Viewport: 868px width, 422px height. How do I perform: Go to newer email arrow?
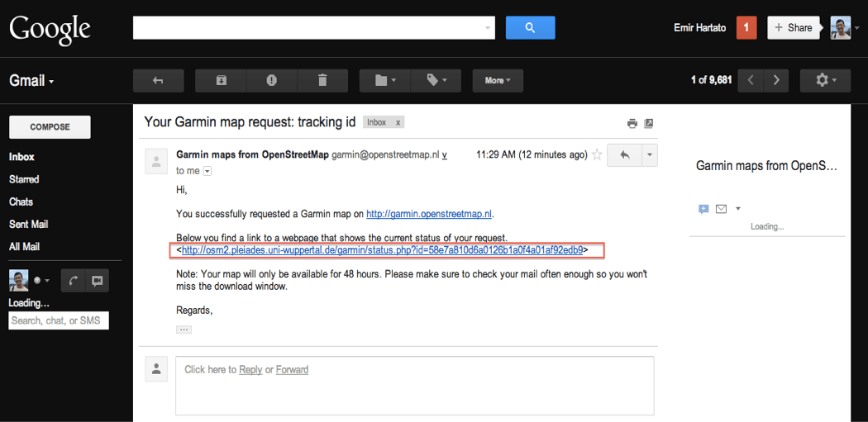tap(751, 81)
